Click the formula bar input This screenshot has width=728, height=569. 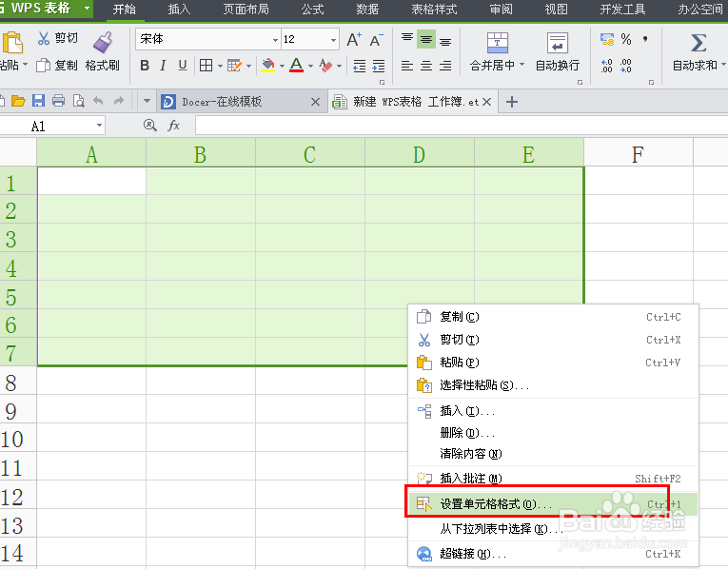pos(461,126)
